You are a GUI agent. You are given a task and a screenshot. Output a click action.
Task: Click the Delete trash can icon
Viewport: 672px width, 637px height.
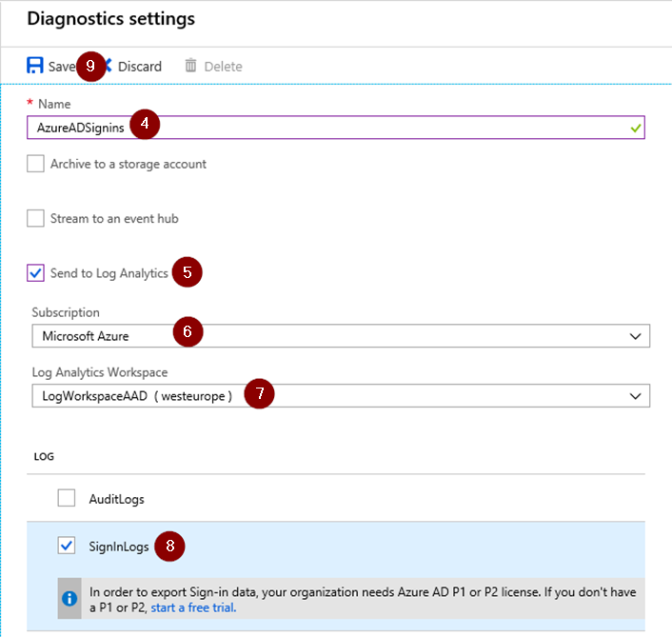(190, 66)
